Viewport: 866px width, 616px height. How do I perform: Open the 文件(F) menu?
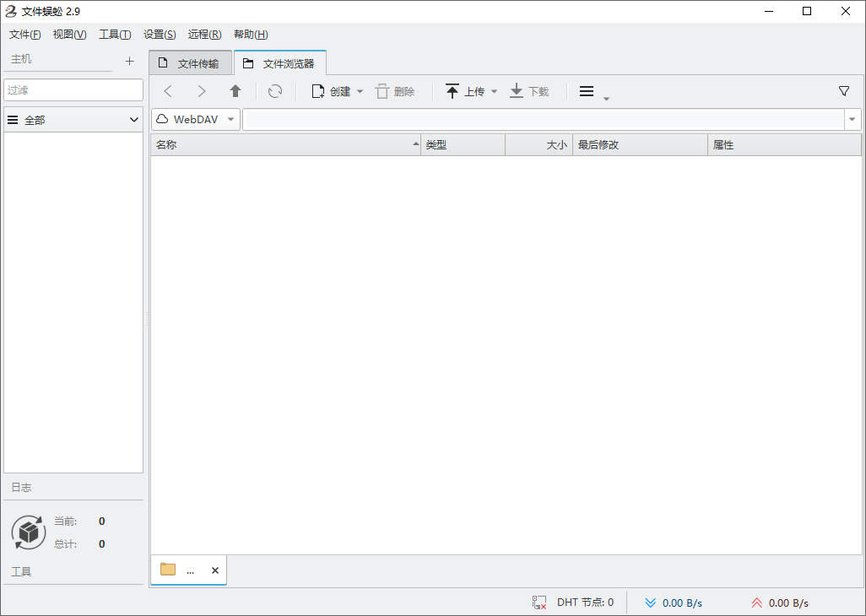[24, 35]
